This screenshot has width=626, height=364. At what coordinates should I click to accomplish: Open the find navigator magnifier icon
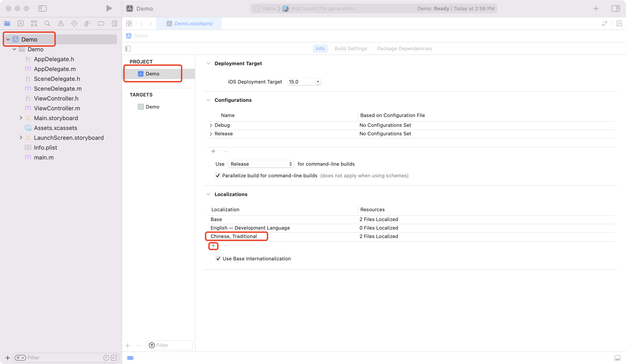pos(47,24)
